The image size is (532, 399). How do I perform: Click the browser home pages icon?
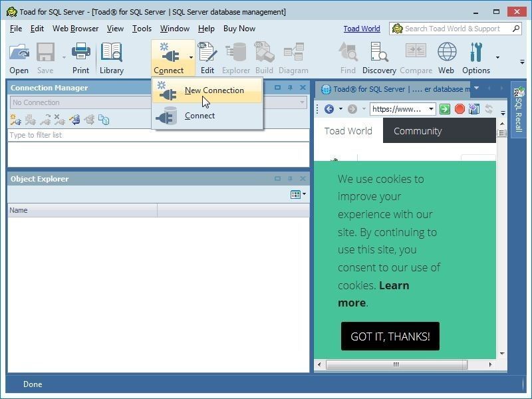pos(474,109)
